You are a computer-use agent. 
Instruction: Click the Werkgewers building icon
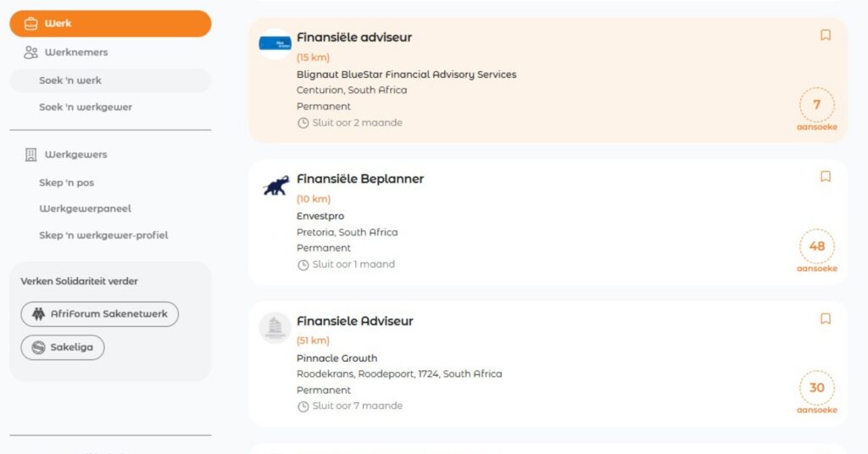click(x=31, y=155)
